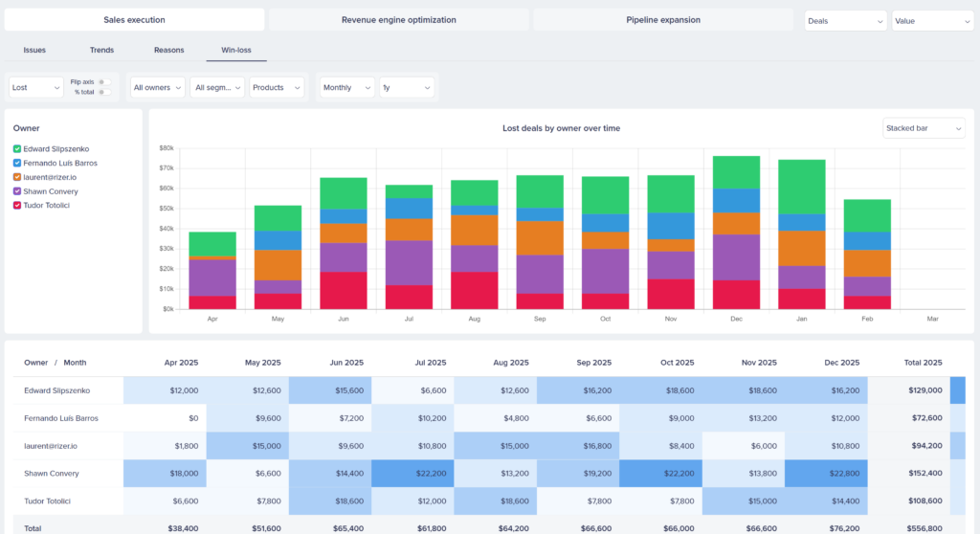Image resolution: width=980 pixels, height=534 pixels.
Task: Switch to the Trends tab
Action: (x=101, y=50)
